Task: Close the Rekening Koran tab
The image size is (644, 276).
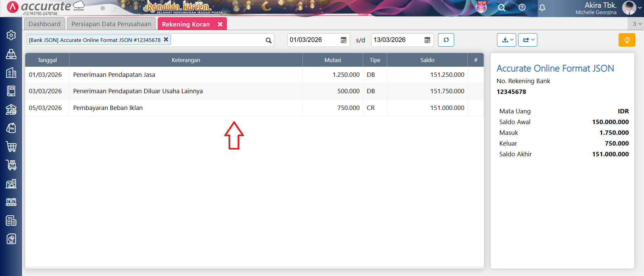Action: point(220,24)
